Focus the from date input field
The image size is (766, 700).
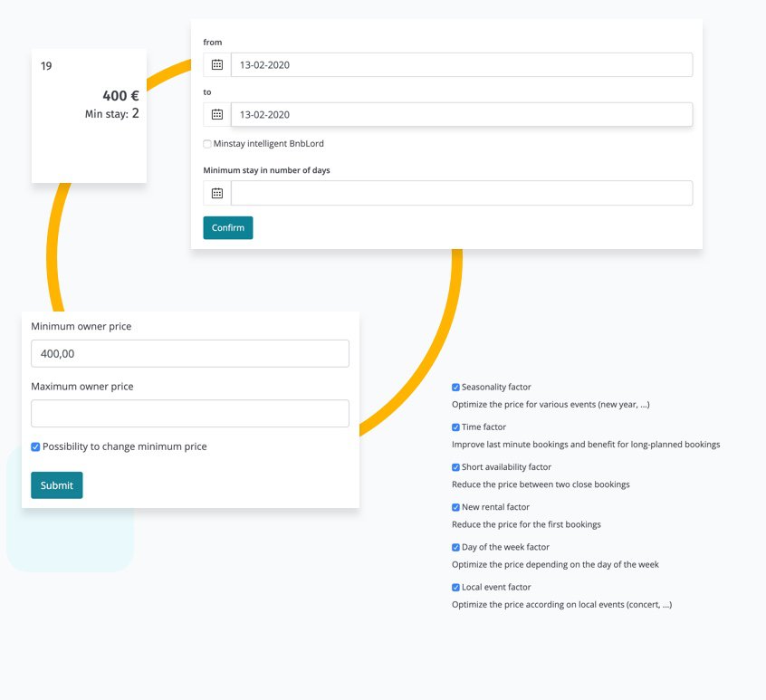click(x=462, y=64)
